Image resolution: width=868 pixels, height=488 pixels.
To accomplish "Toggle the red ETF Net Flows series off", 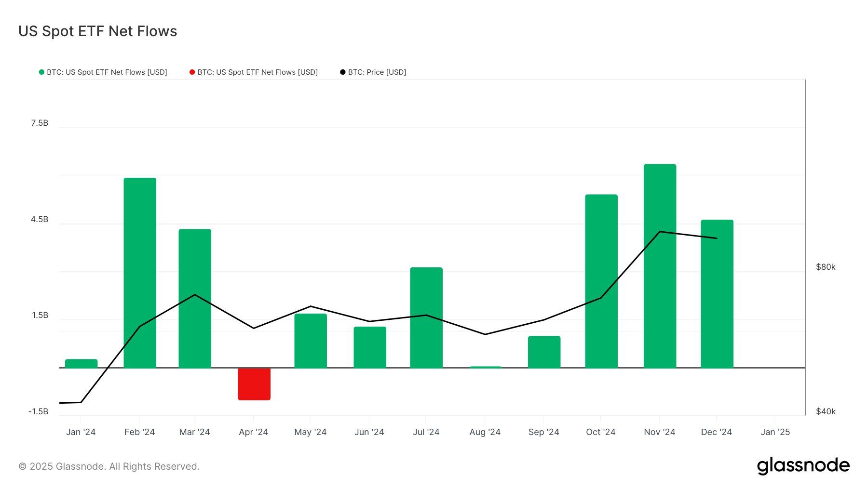I will (254, 72).
